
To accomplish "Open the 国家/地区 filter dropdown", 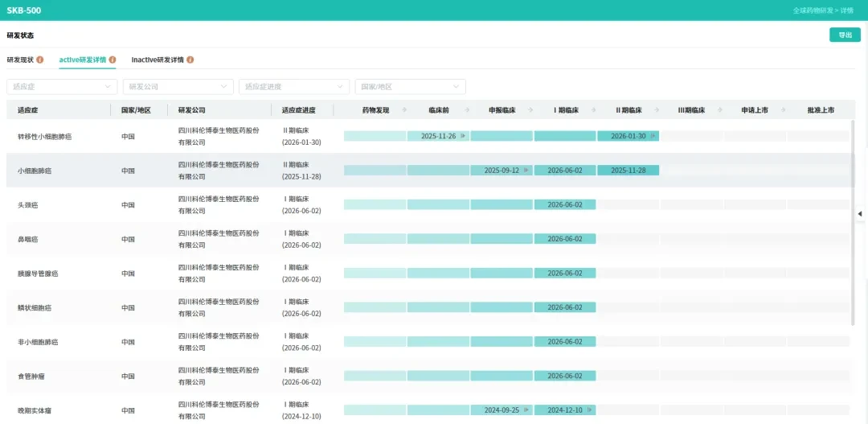I will click(411, 86).
